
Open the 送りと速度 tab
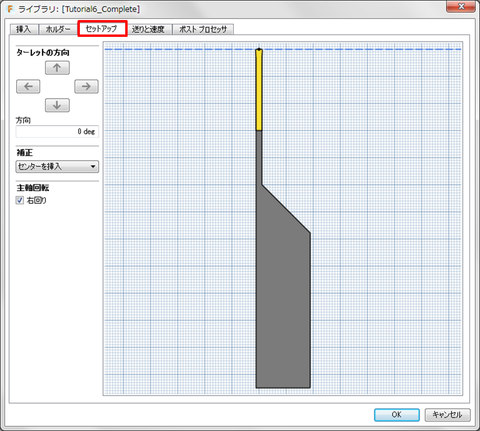click(149, 29)
